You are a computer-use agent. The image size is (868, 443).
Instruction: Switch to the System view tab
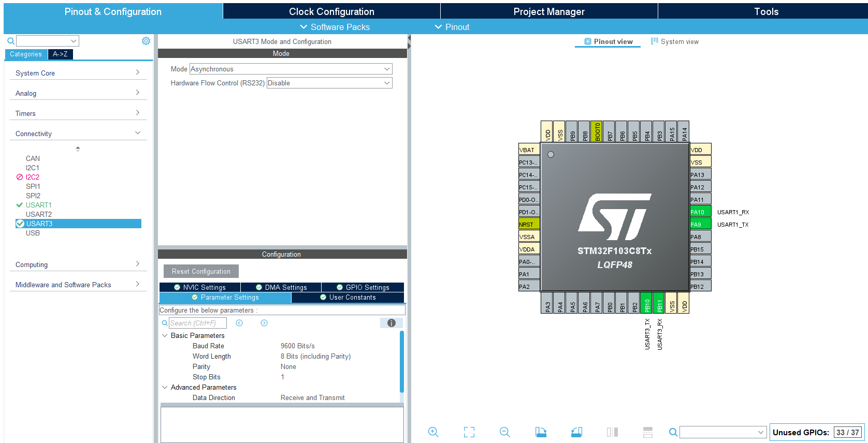click(675, 41)
